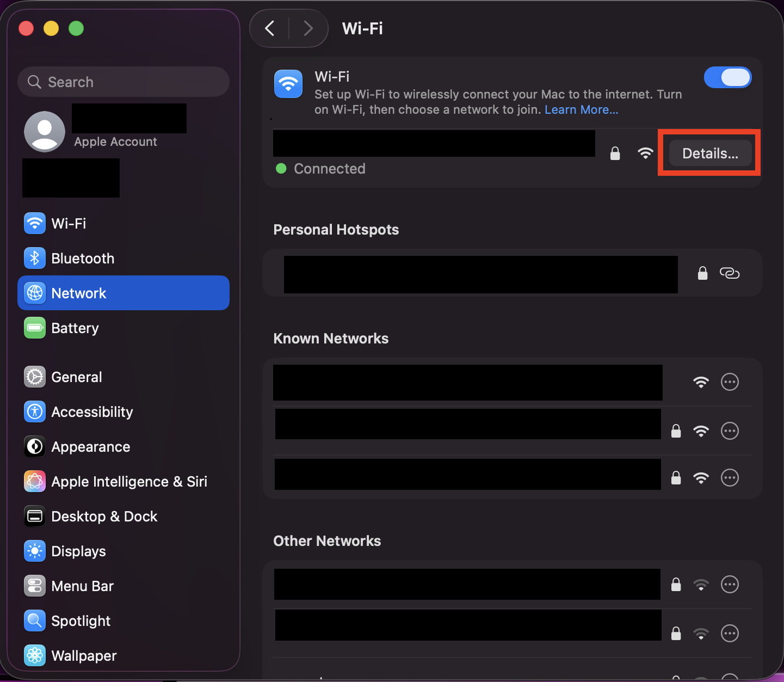Select the Battery icon in sidebar
This screenshot has width=784, height=682.
pos(35,328)
